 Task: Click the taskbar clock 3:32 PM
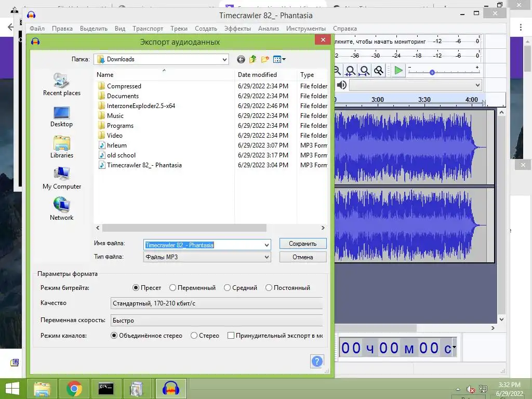coord(509,385)
